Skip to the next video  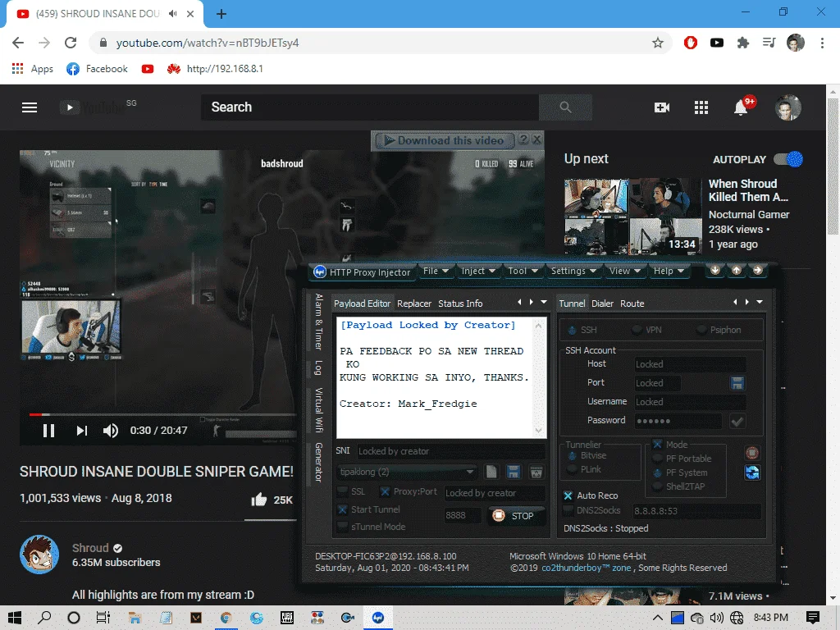81,431
